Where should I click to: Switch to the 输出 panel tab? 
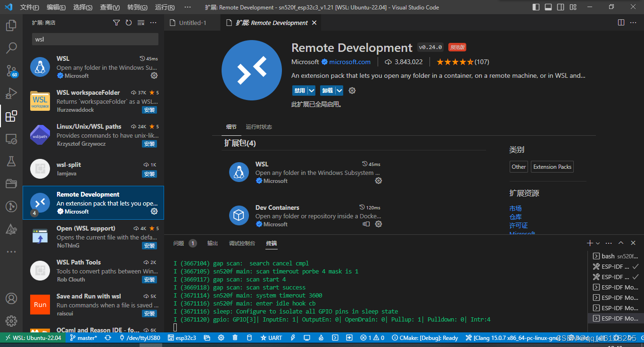point(213,243)
